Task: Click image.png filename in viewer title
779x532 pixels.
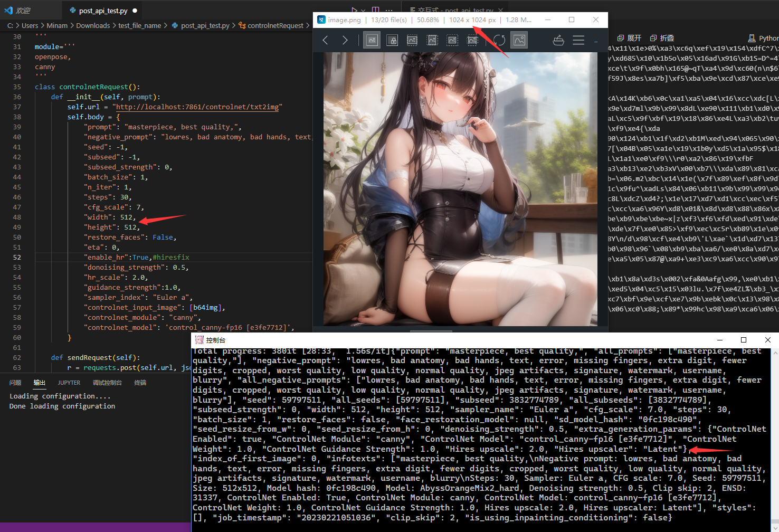Action: [344, 20]
